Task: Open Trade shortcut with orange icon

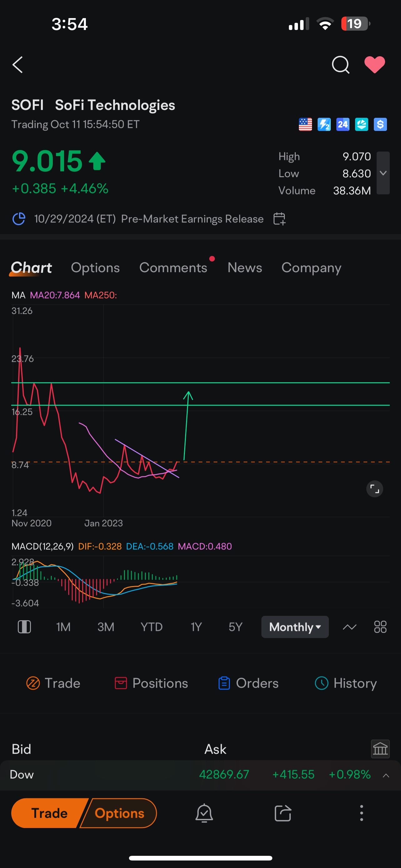Action: pyautogui.click(x=53, y=683)
